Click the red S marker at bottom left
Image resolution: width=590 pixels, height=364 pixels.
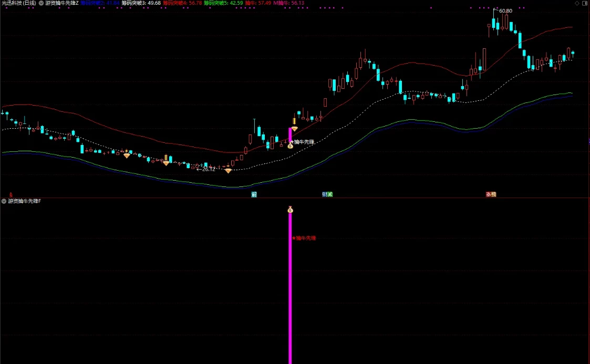click(11, 195)
